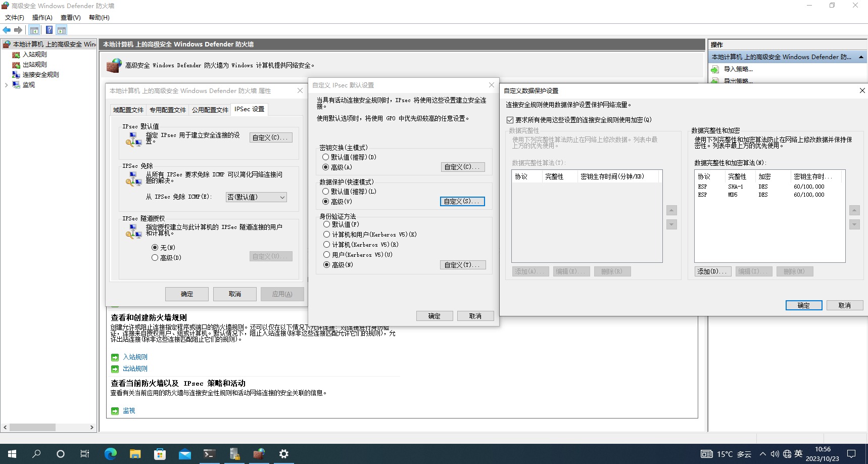Switch to Private Profile (专用配置文件) tab
Image resolution: width=868 pixels, height=464 pixels.
[x=167, y=110]
